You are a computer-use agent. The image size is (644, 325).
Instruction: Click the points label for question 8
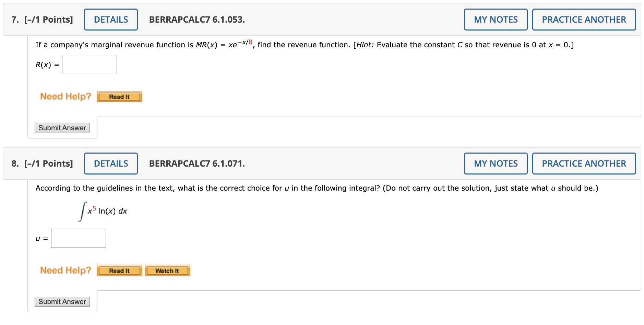click(x=48, y=164)
